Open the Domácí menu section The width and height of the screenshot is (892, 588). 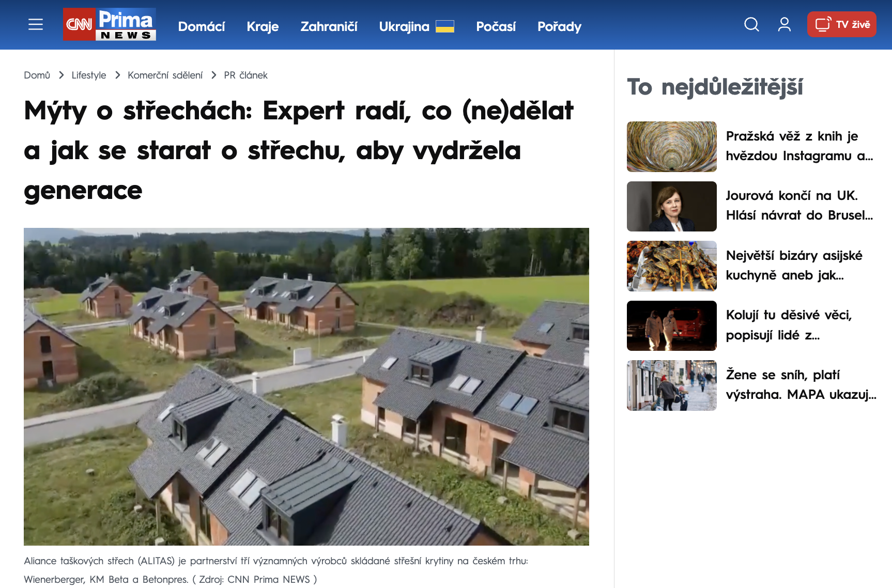202,26
